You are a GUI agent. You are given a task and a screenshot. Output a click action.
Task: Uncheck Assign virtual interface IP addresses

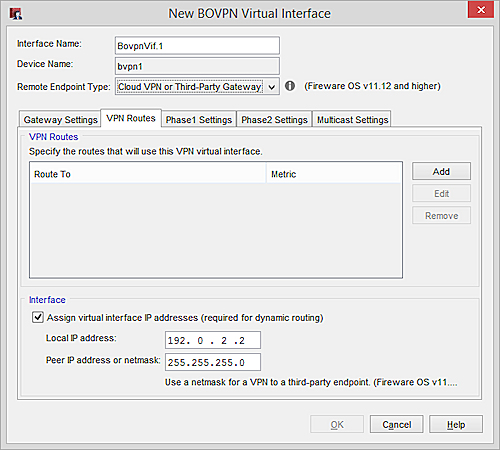[38, 317]
